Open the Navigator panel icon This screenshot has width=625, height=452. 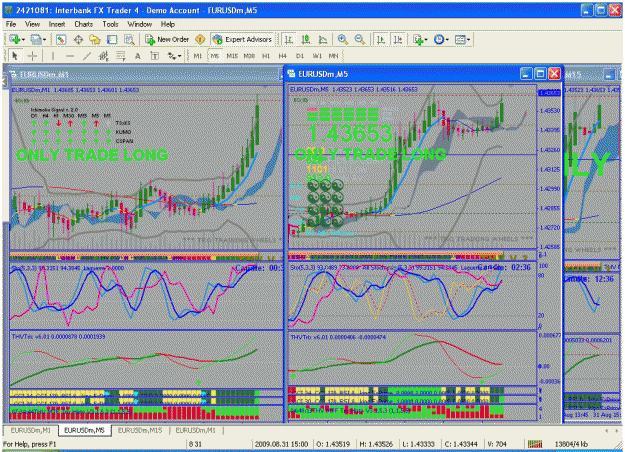(x=95, y=39)
